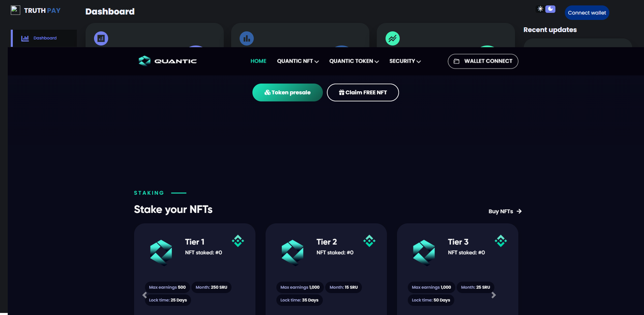Click the Claim FREE NFT button
This screenshot has height=315, width=644.
click(363, 93)
